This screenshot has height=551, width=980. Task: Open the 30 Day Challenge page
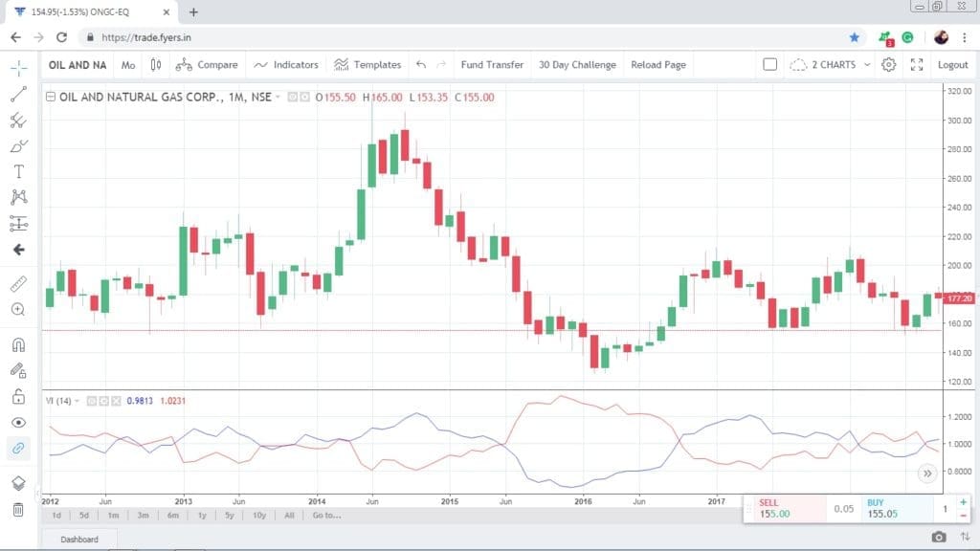pos(575,64)
